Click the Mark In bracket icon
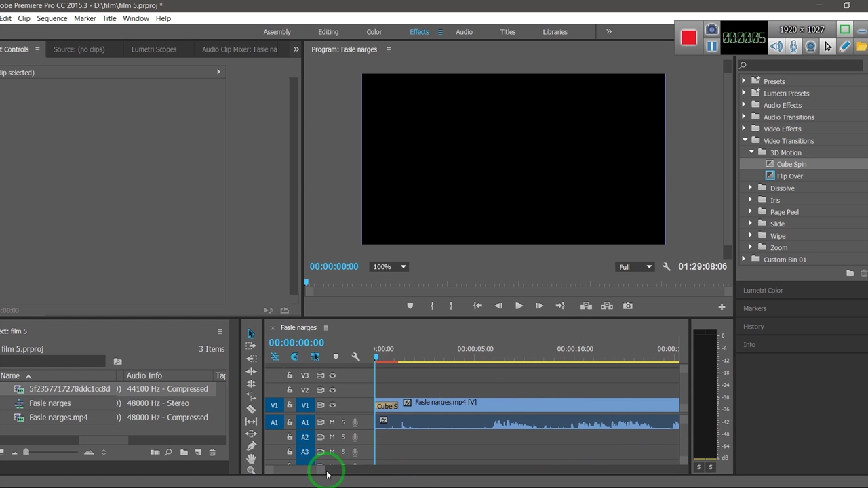 pyautogui.click(x=432, y=306)
